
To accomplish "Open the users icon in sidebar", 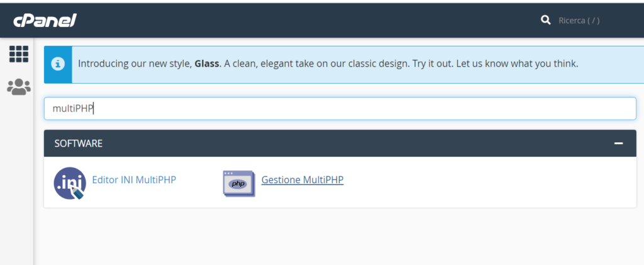I will coord(19,87).
